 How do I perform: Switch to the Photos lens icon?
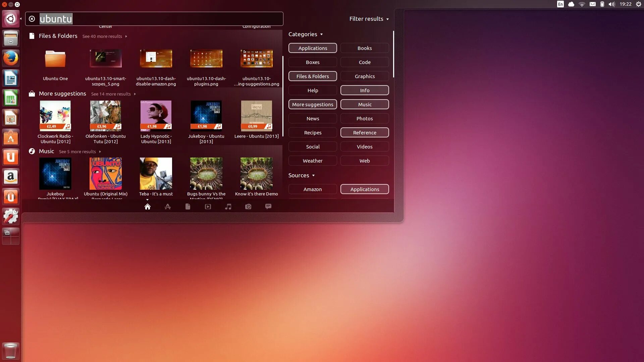coord(248,207)
